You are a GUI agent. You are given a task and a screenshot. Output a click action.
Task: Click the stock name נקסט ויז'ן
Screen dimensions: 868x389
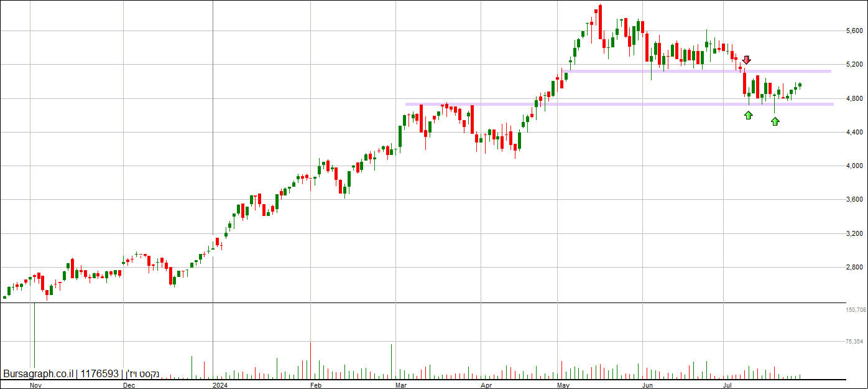point(142,375)
